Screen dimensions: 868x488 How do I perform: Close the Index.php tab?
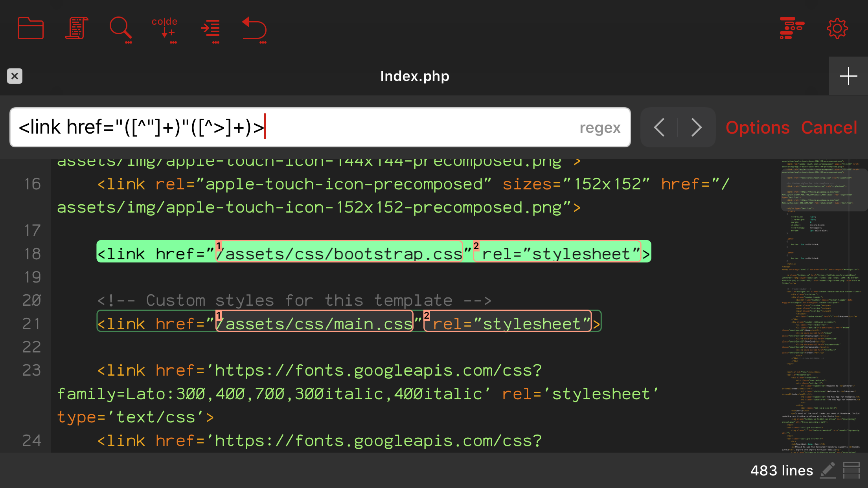tap(15, 76)
